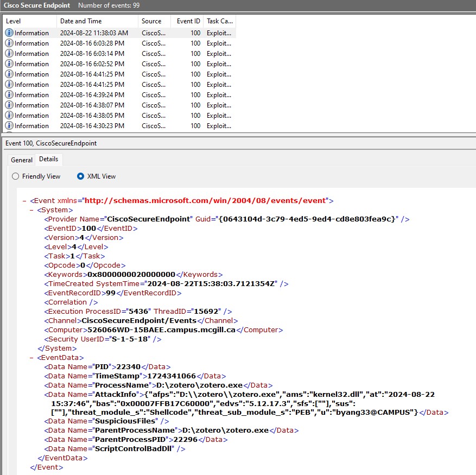Click the EventRecordID value 99
The width and height of the screenshot is (476, 475).
coord(111,293)
